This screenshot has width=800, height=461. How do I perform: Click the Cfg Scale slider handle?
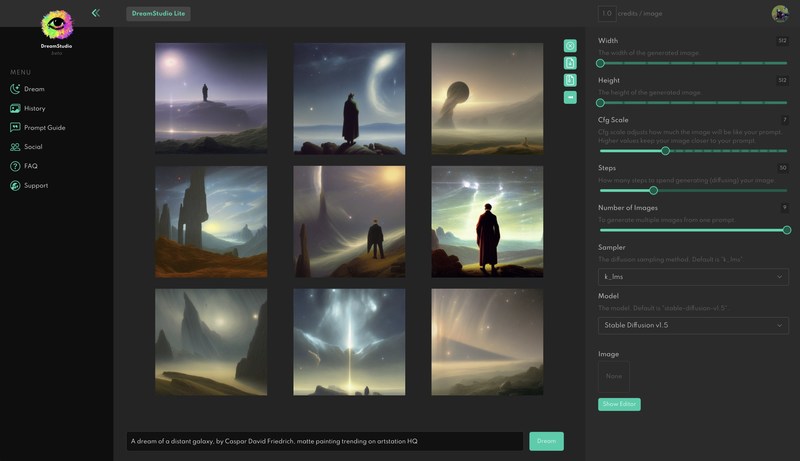(x=665, y=151)
